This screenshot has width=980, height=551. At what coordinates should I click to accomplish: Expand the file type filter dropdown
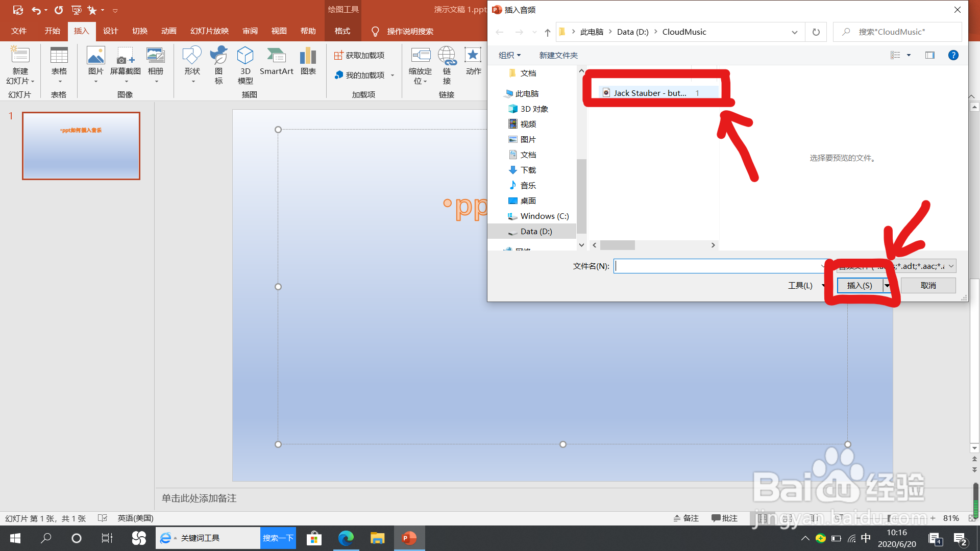click(x=951, y=266)
